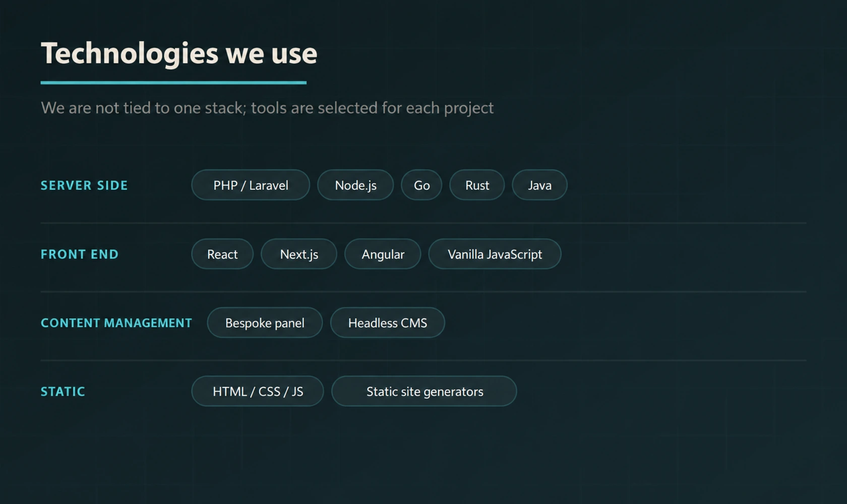Click the Static site generators tag
Screen dimensions: 847x504
coord(424,391)
